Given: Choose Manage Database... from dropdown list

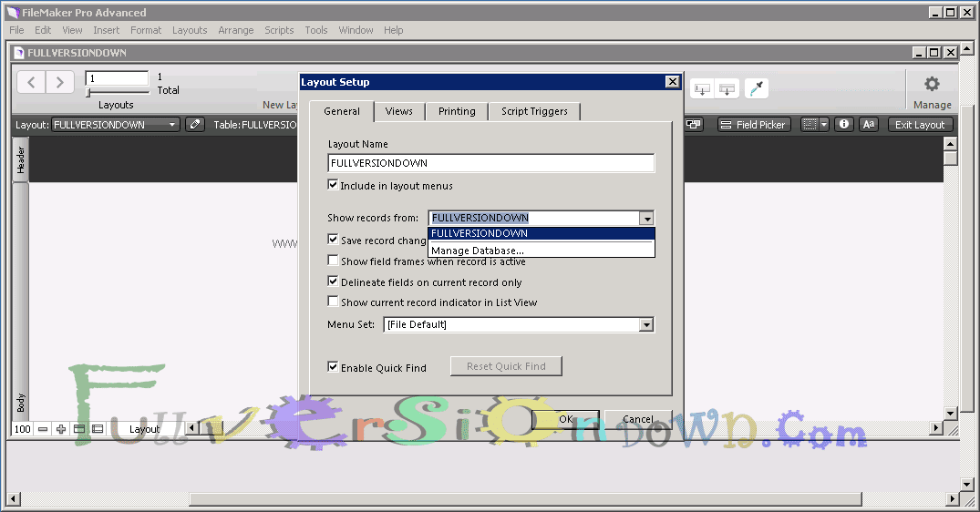Looking at the screenshot, I should (542, 250).
